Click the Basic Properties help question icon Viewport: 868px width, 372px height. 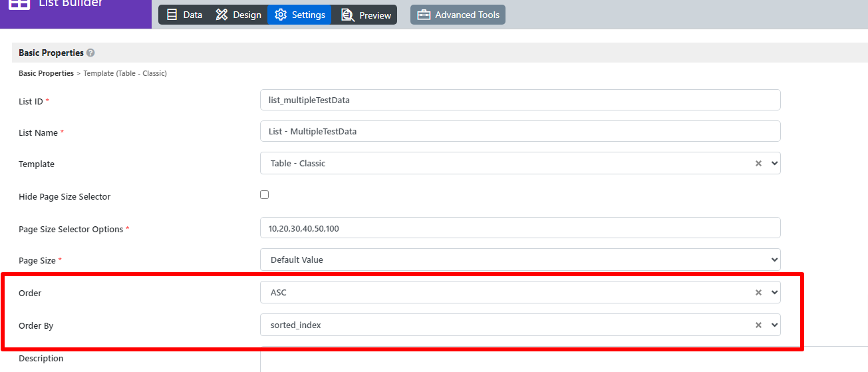pyautogui.click(x=90, y=53)
